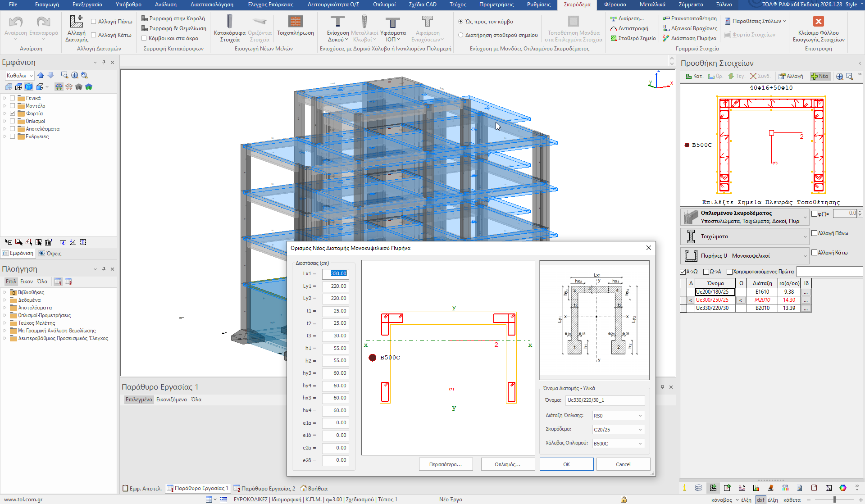
Task: Click the Αλλαγή Διατομής icon
Action: pos(76,21)
